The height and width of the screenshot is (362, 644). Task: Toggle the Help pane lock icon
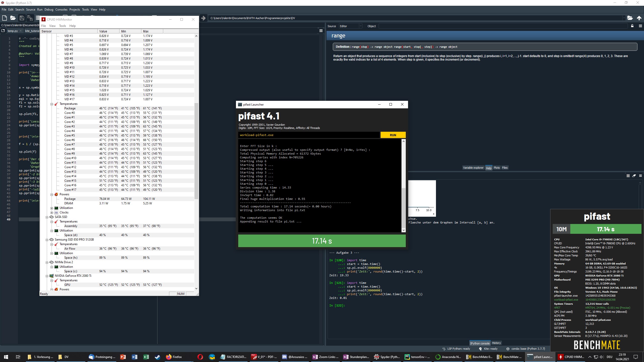pyautogui.click(x=632, y=26)
